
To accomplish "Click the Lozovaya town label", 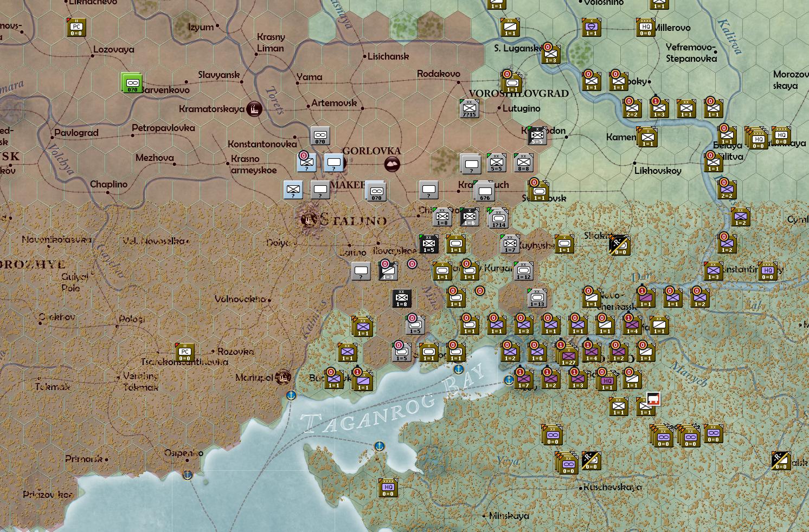I will [113, 49].
